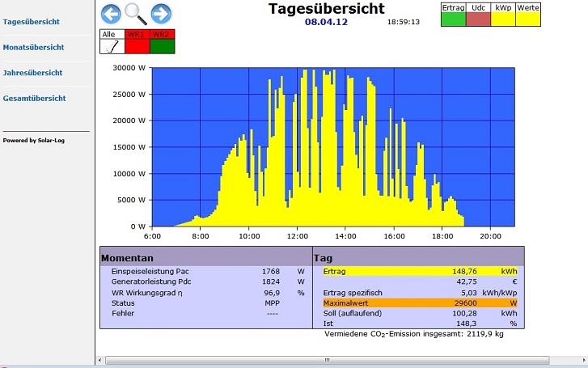This screenshot has width=588, height=368.
Task: Open Monatsübersicht in the sidebar
Action: [x=33, y=47]
